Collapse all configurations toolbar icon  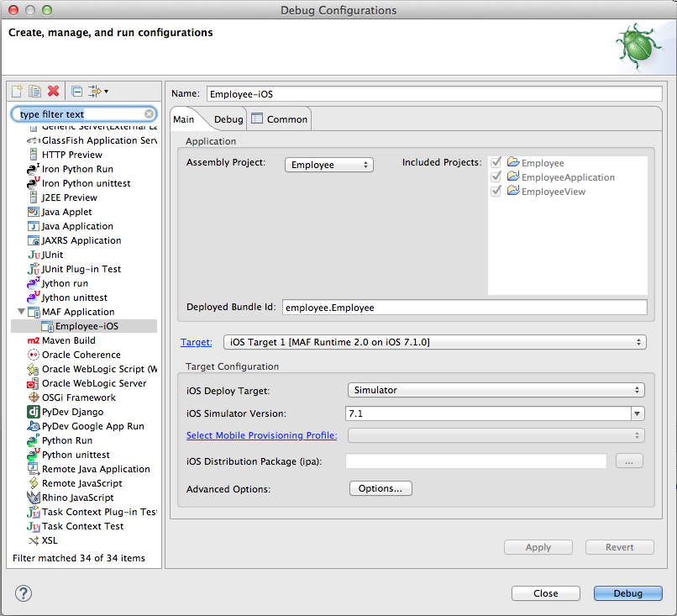(x=76, y=91)
